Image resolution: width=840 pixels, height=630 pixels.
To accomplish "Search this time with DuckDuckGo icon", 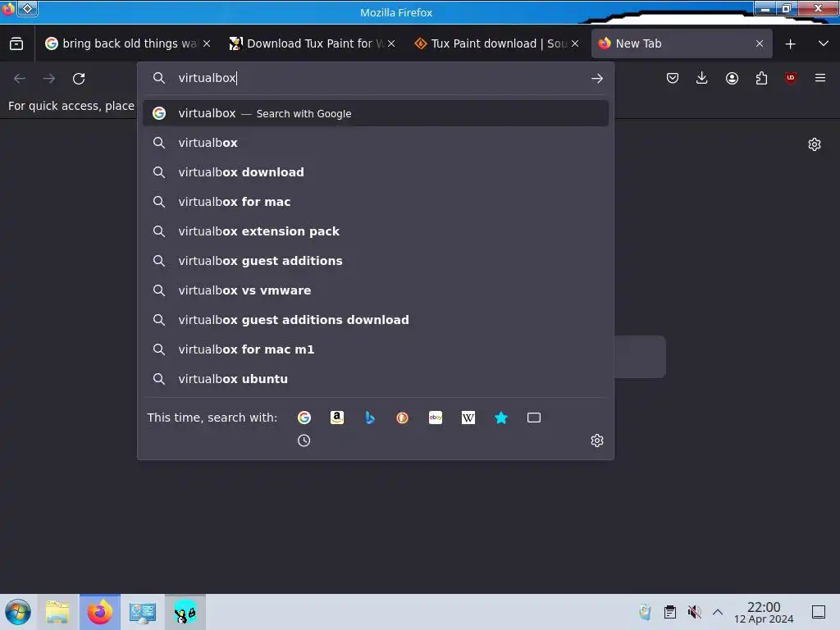I will [x=402, y=418].
